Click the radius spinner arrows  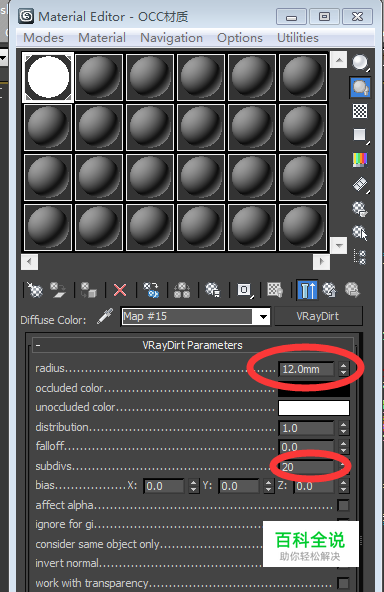point(343,369)
